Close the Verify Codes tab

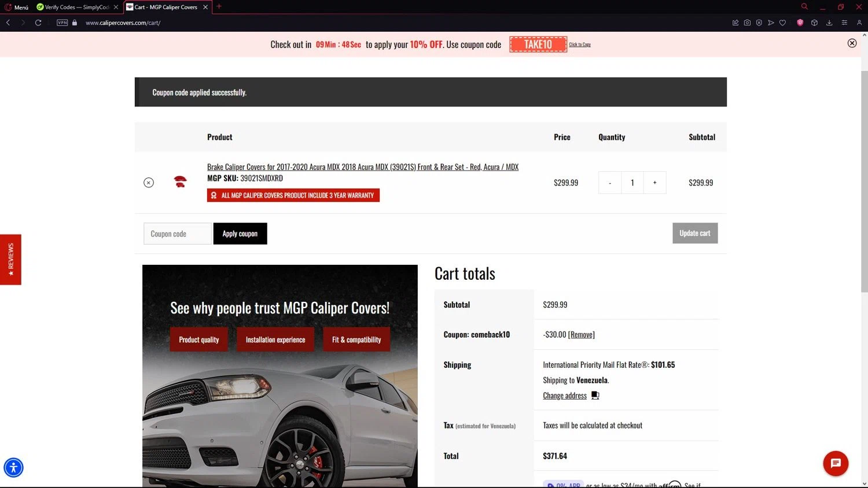pyautogui.click(x=116, y=7)
